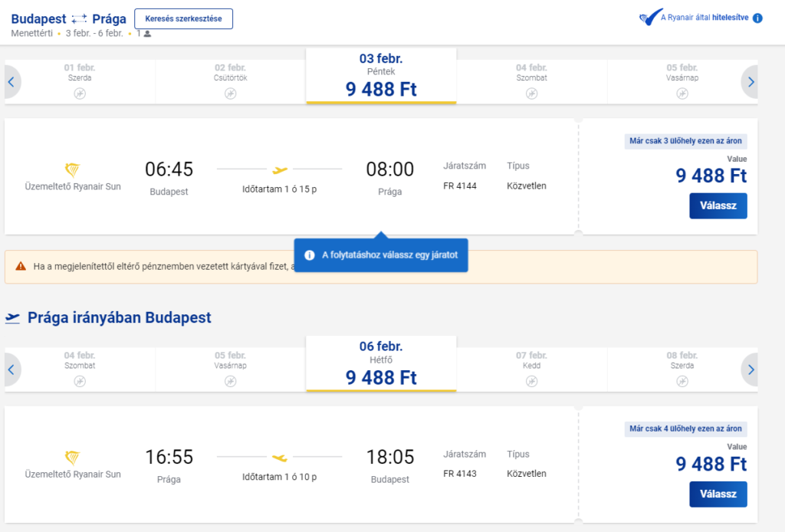
Task: Click the yellow plane icon on FR 4143 flight
Action: (280, 458)
